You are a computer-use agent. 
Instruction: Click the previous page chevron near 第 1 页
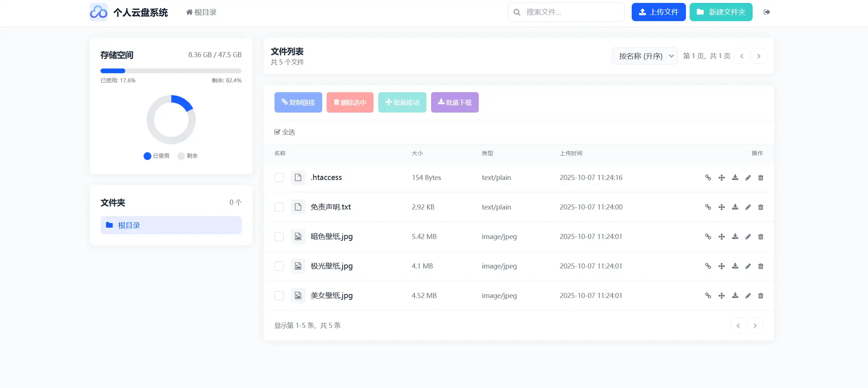[742, 56]
